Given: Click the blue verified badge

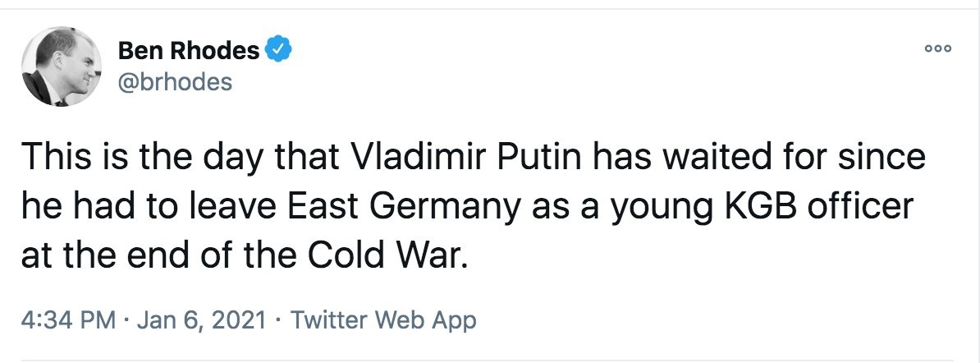Looking at the screenshot, I should pos(279,51).
